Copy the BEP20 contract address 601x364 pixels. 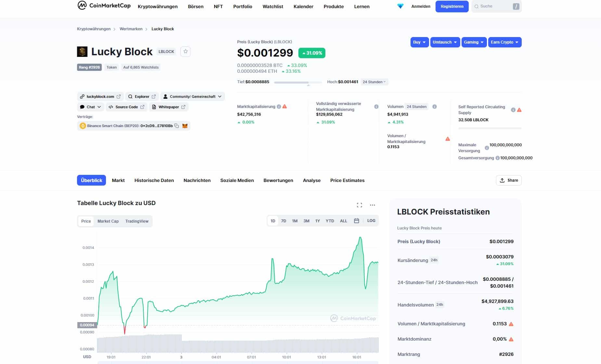176,126
